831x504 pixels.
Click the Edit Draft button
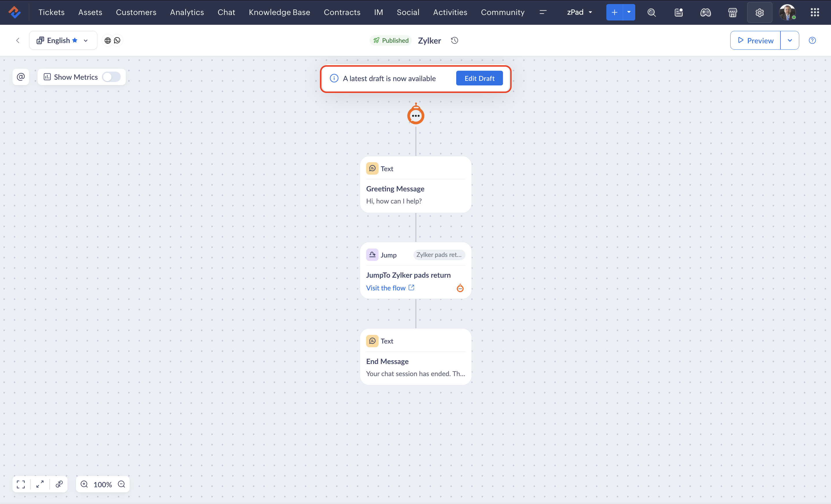click(479, 78)
